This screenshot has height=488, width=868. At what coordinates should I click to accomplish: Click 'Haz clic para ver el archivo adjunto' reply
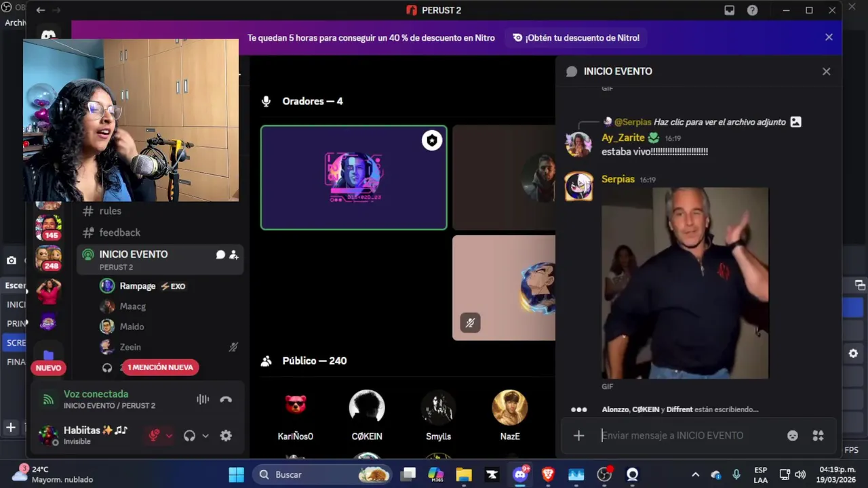[719, 122]
